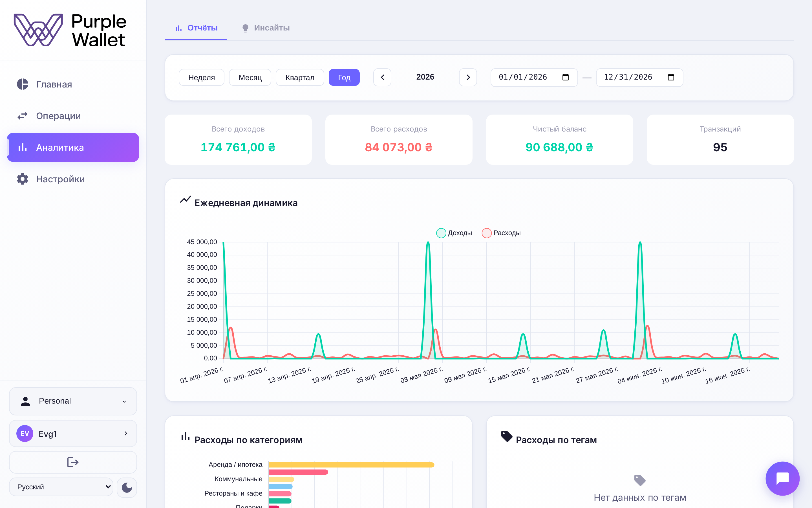Click the Расходы по тегам heading

click(556, 440)
